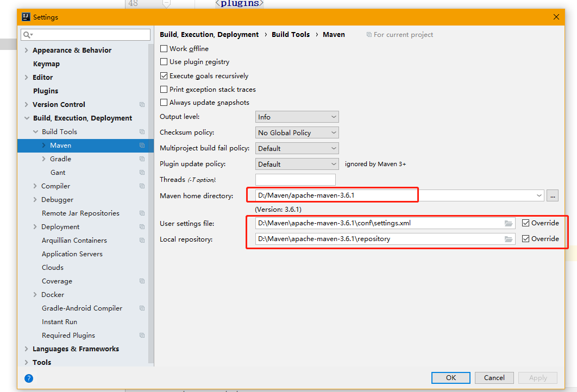Image resolution: width=577 pixels, height=392 pixels.
Task: Expand Appearance & Behavior section
Action: [x=26, y=50]
